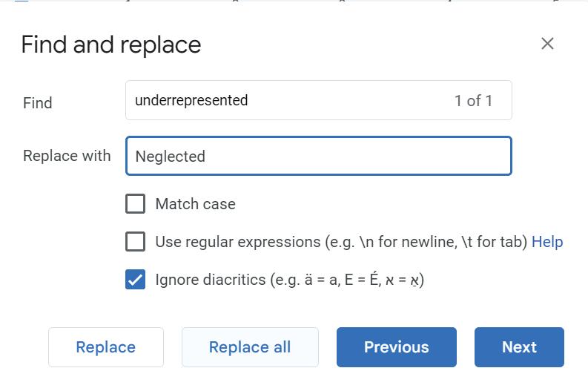Place cursor on the word 'Neglected'

(170, 157)
